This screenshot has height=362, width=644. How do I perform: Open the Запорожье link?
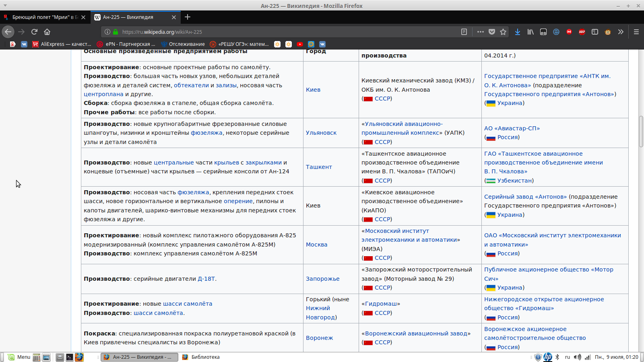pos(323,279)
